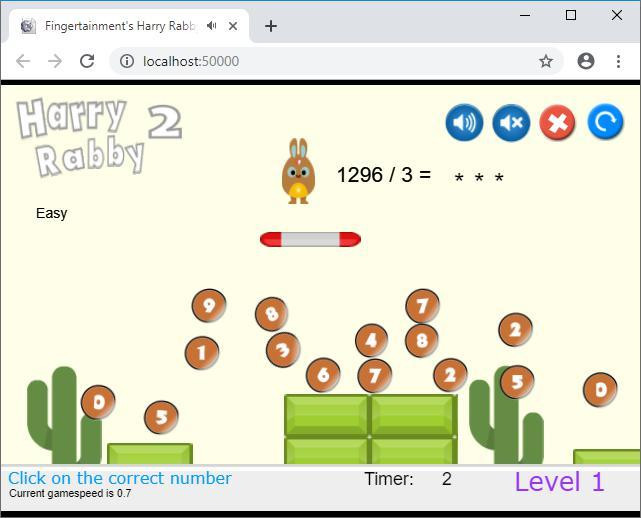The height and width of the screenshot is (518, 641).
Task: Click the 'Timer:' label
Action: click(x=389, y=479)
